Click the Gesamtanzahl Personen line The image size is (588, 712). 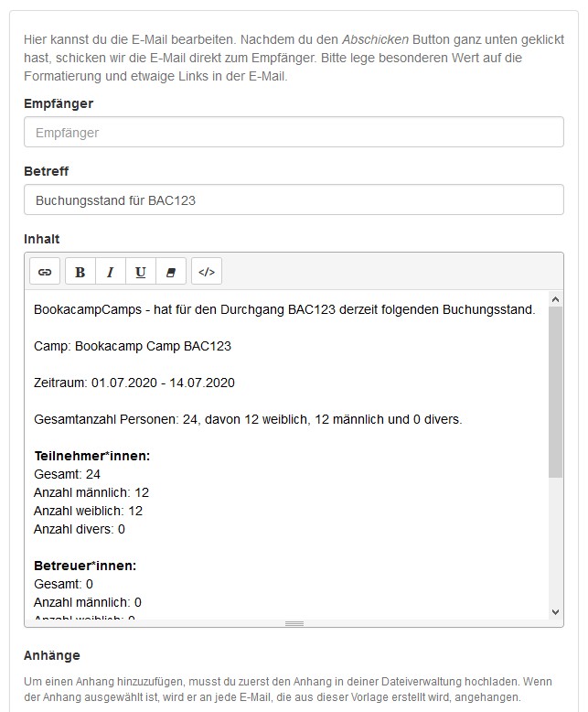[248, 419]
